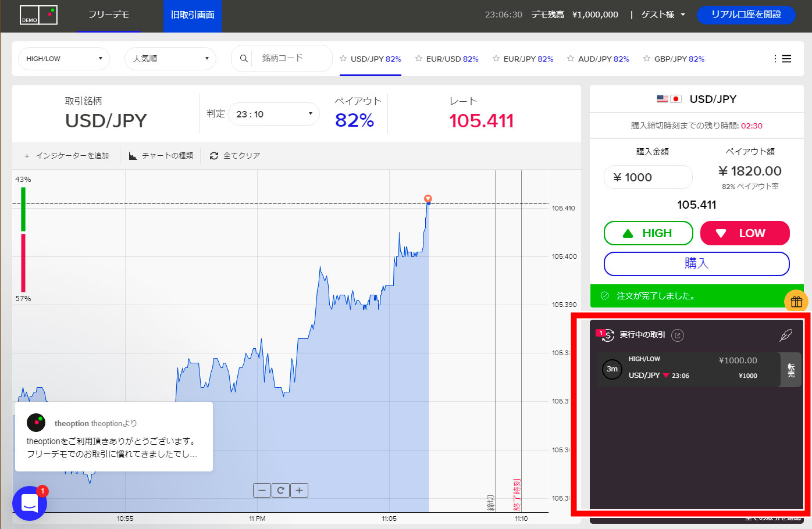Favorite GBP/JPY with its star icon
812x529 pixels.
point(647,59)
